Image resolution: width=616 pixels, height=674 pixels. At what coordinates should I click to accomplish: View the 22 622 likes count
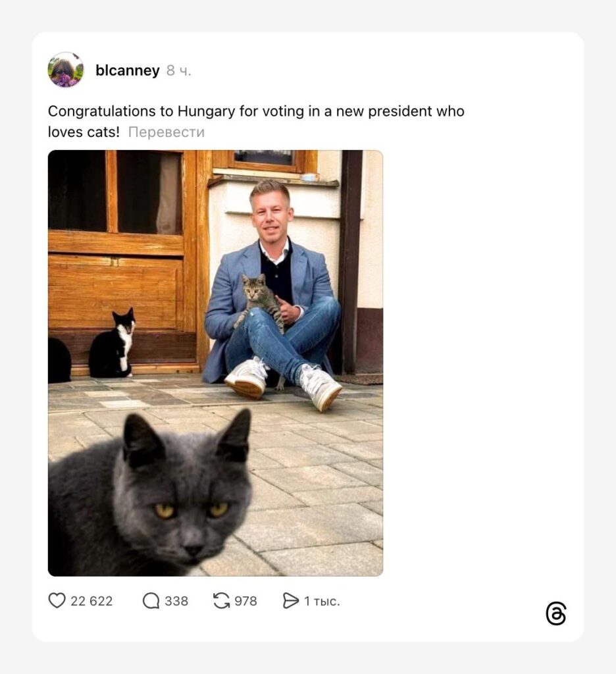pyautogui.click(x=91, y=601)
